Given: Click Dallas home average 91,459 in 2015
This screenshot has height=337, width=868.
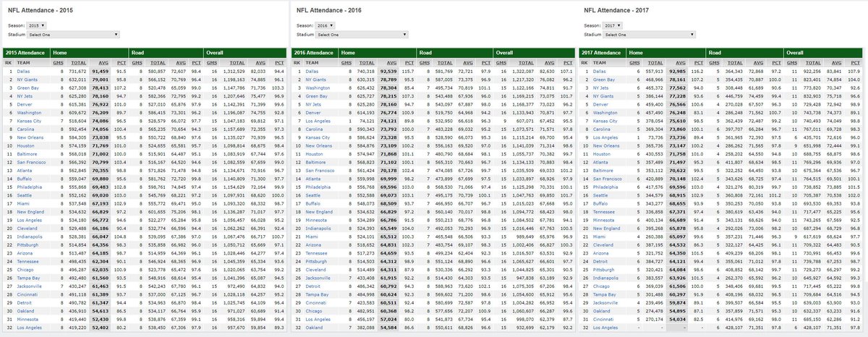Looking at the screenshot, I should point(101,72).
